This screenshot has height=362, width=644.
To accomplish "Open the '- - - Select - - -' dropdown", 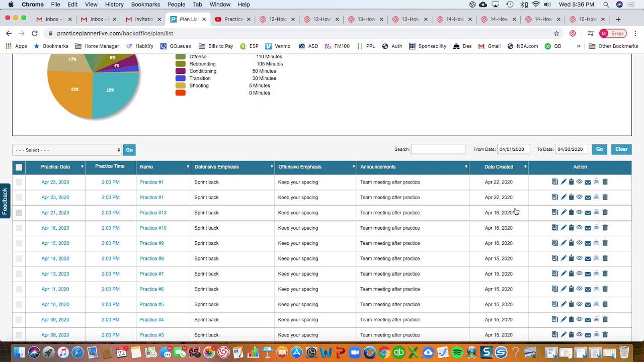I will tap(67, 150).
